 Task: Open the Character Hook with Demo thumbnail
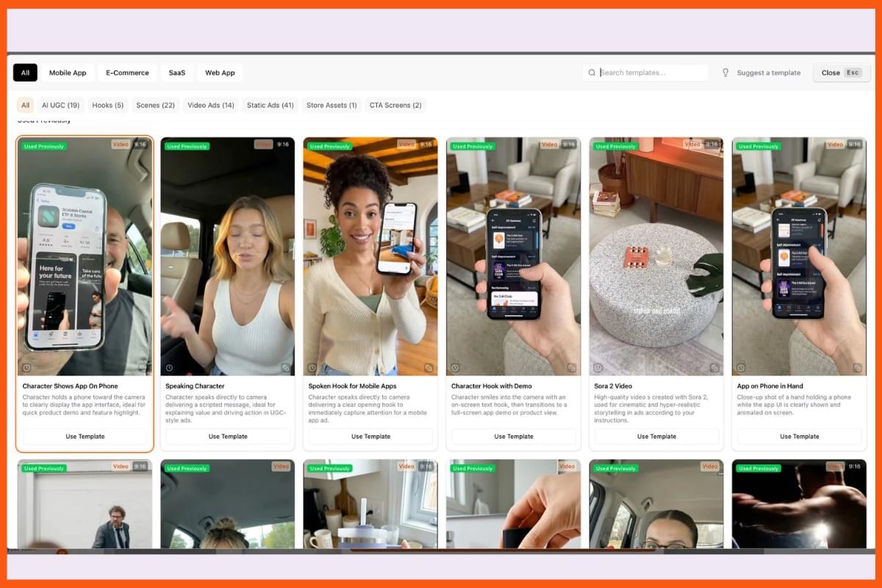click(513, 256)
